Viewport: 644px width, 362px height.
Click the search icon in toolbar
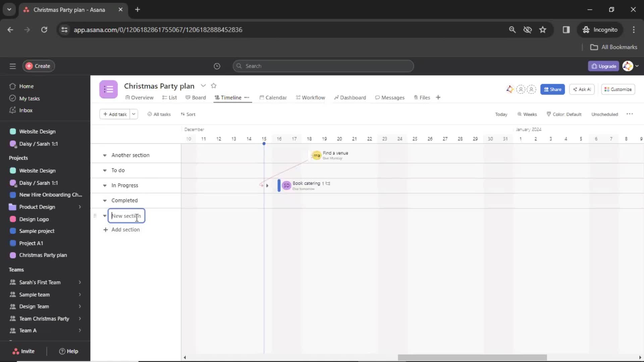512,29
